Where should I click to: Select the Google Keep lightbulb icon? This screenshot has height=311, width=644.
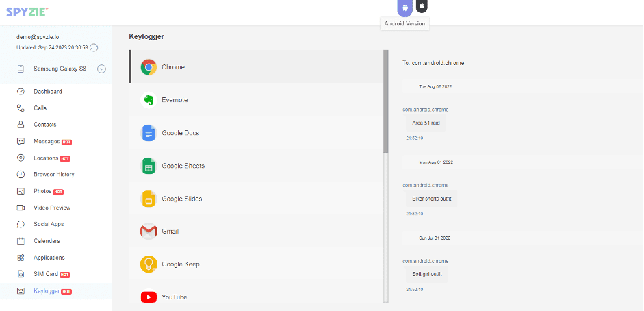pyautogui.click(x=149, y=264)
